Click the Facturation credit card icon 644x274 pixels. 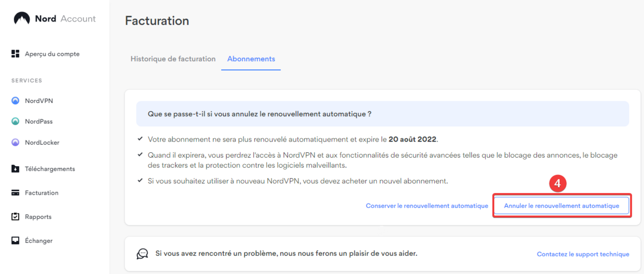click(x=16, y=193)
